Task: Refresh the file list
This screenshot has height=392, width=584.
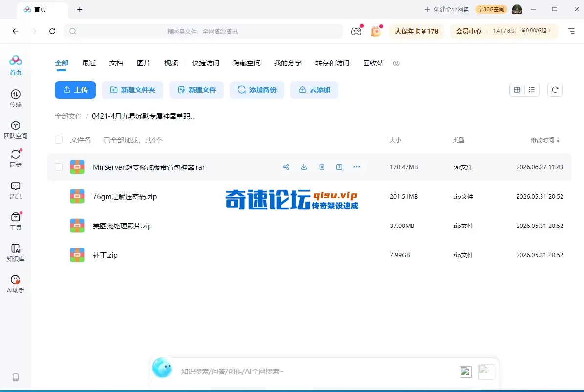Action: tap(555, 90)
